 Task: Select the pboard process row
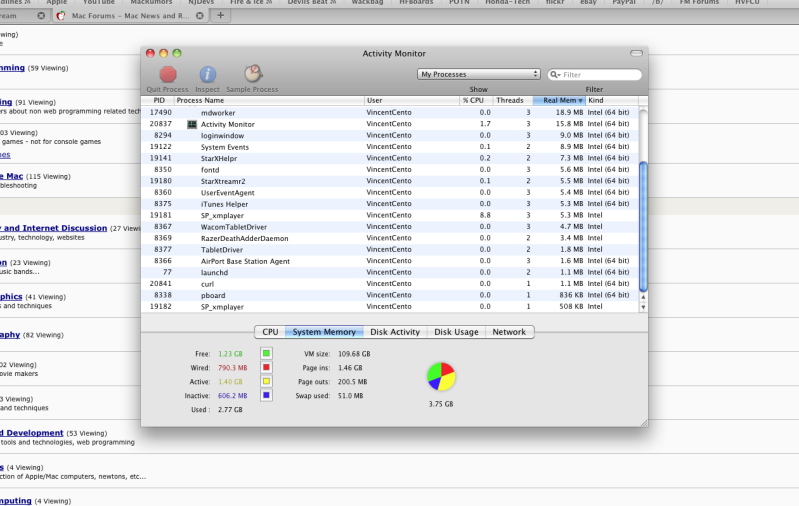point(389,295)
